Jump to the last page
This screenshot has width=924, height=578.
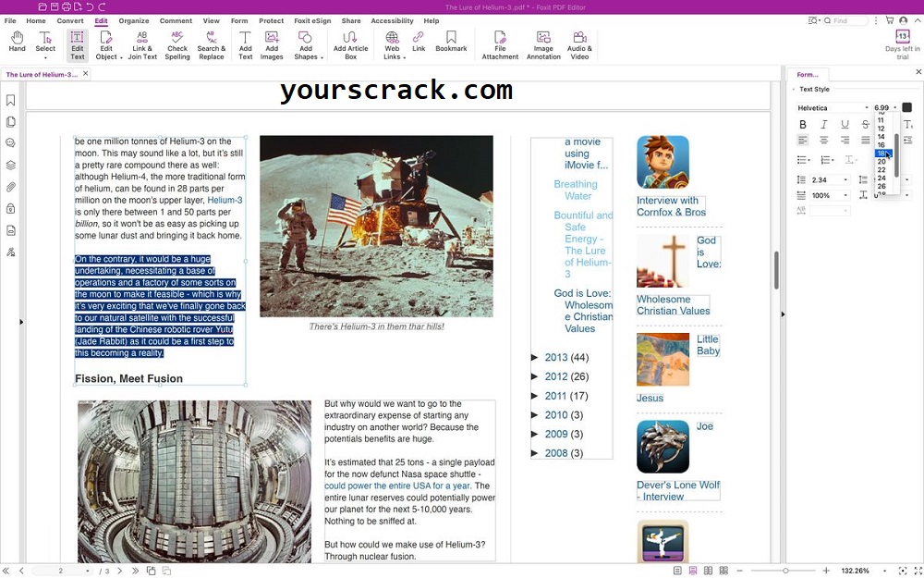pyautogui.click(x=135, y=571)
